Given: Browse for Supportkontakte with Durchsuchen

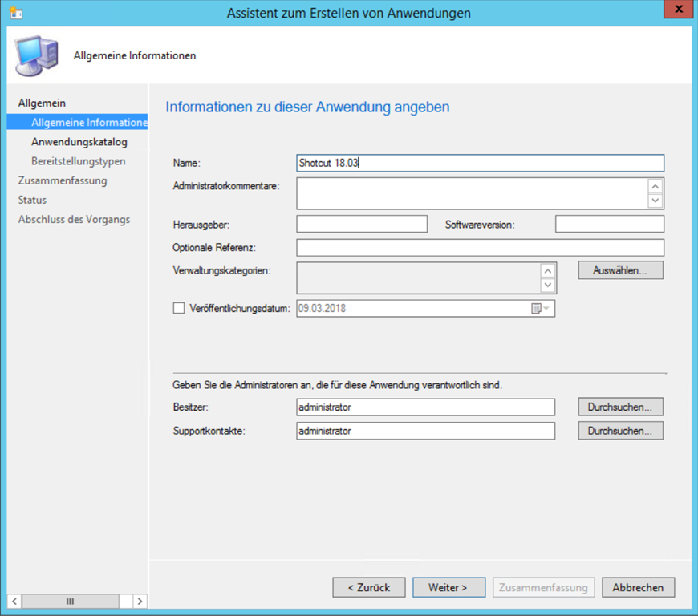Looking at the screenshot, I should point(620,432).
